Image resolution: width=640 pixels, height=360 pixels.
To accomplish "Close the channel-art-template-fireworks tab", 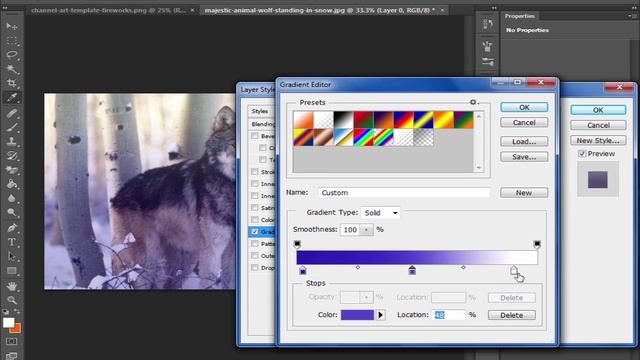I will (x=192, y=10).
